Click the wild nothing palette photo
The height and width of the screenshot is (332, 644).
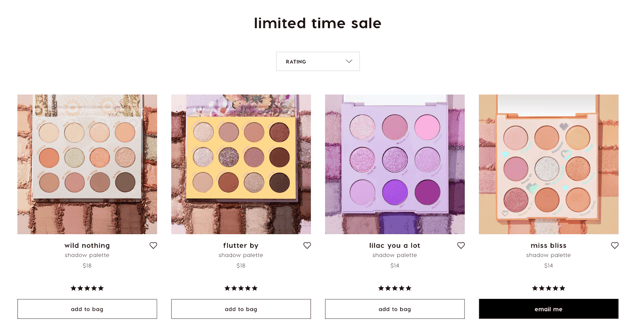[87, 164]
